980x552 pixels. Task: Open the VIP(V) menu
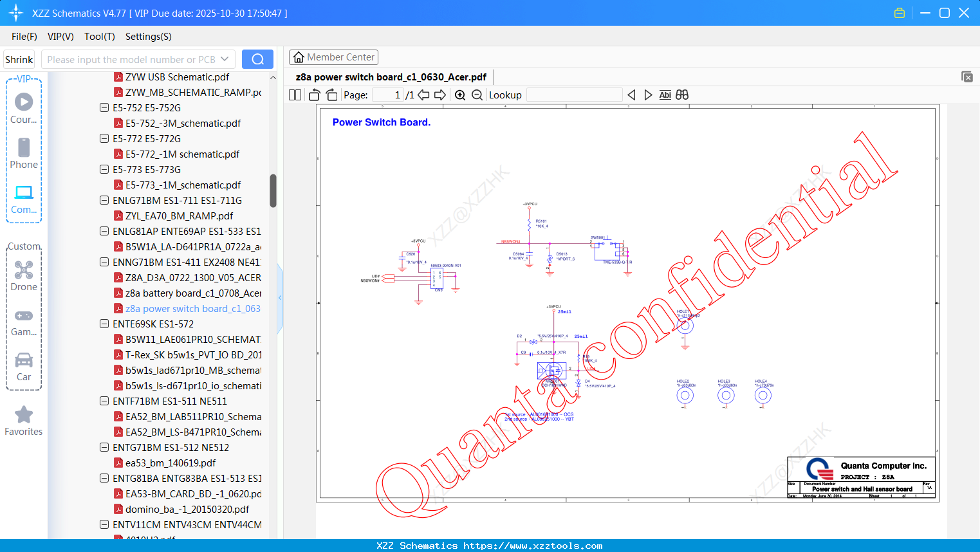tap(60, 37)
